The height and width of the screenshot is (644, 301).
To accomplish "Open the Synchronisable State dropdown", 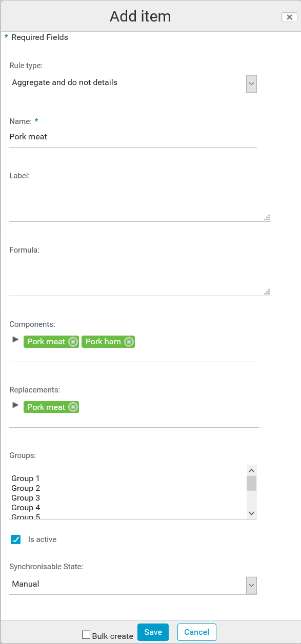I will [x=251, y=585].
